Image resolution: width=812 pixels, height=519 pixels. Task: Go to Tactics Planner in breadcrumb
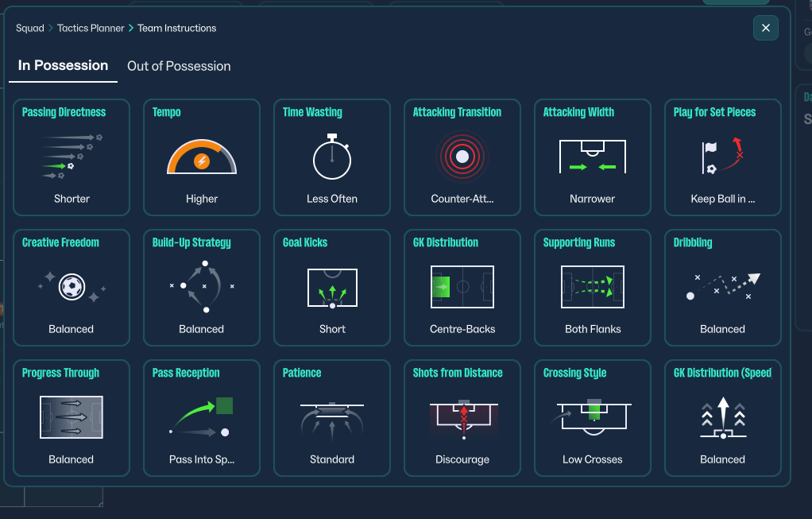(91, 28)
